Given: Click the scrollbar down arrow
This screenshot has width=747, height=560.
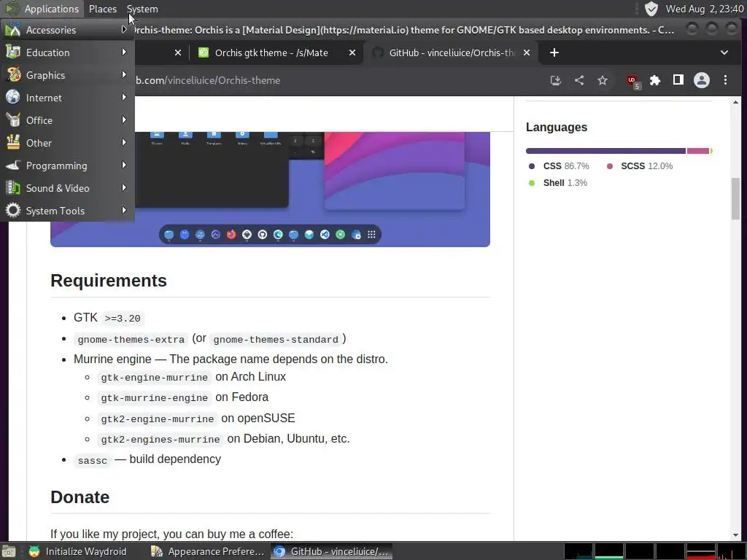Looking at the screenshot, I should coord(735,535).
